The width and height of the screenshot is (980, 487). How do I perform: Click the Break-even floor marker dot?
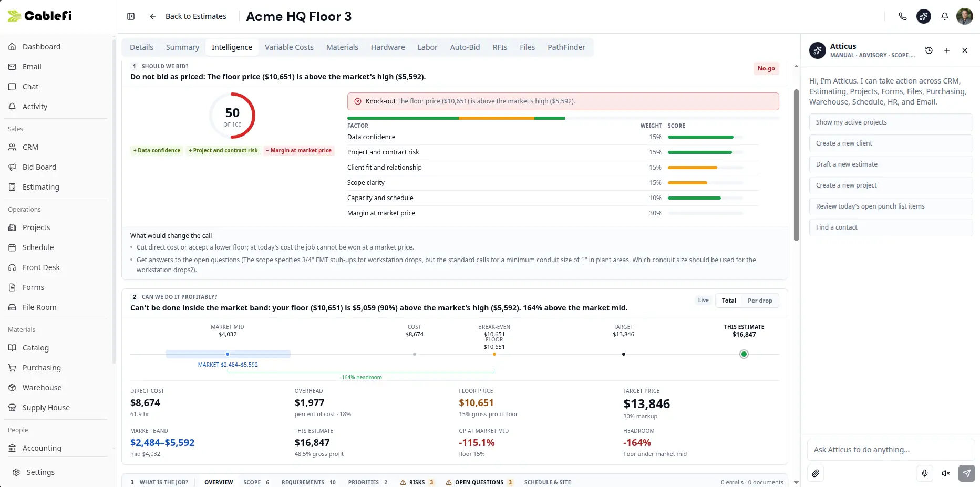pos(494,354)
